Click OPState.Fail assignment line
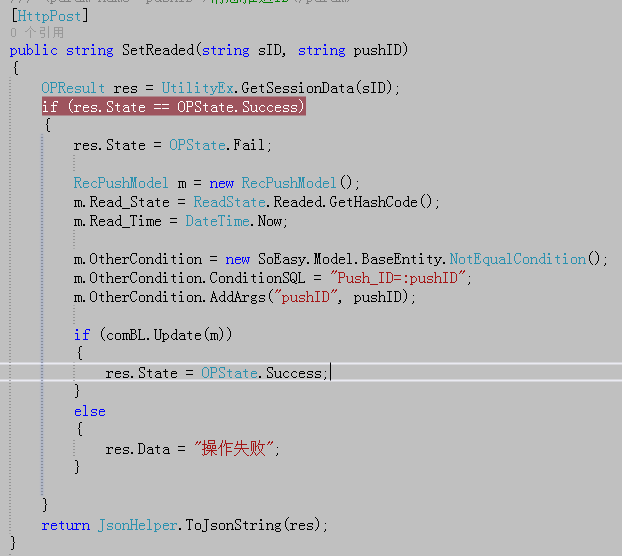This screenshot has height=556, width=622. [x=173, y=145]
